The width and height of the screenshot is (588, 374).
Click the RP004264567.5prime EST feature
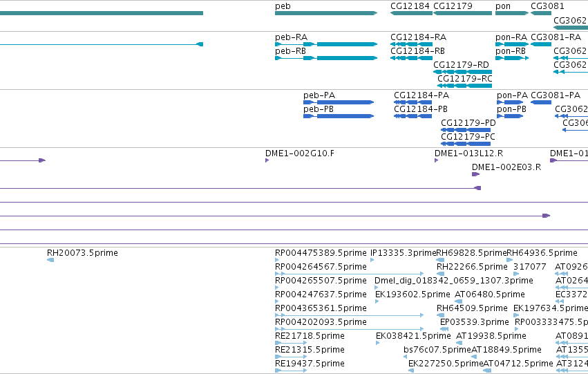pos(349,274)
